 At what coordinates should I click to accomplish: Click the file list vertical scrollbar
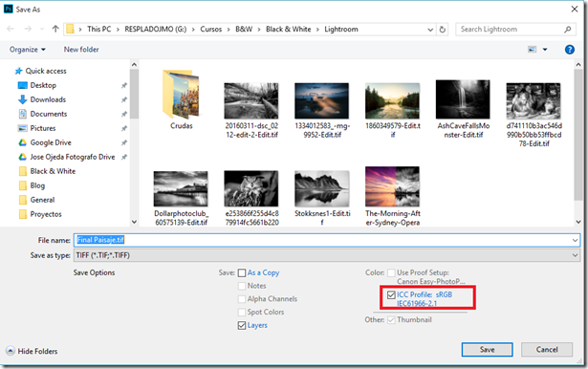577,135
